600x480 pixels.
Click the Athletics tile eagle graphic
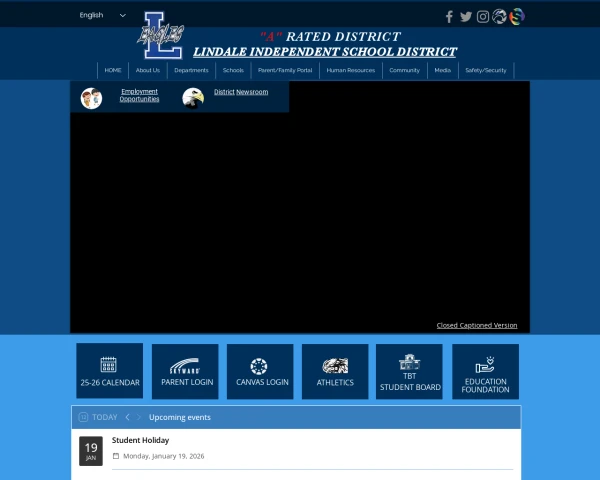pyautogui.click(x=335, y=366)
